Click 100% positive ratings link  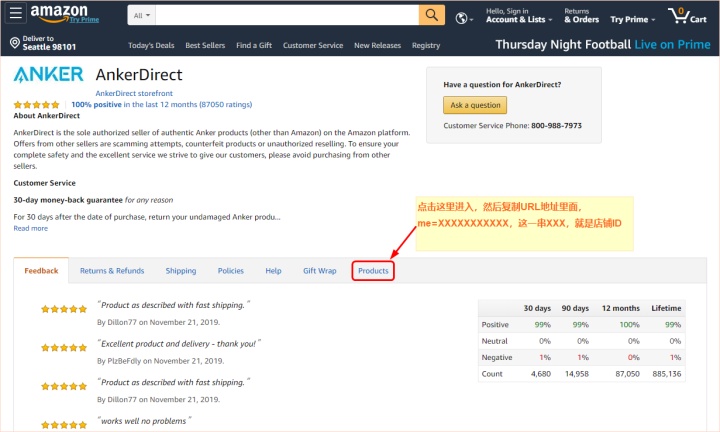point(162,105)
